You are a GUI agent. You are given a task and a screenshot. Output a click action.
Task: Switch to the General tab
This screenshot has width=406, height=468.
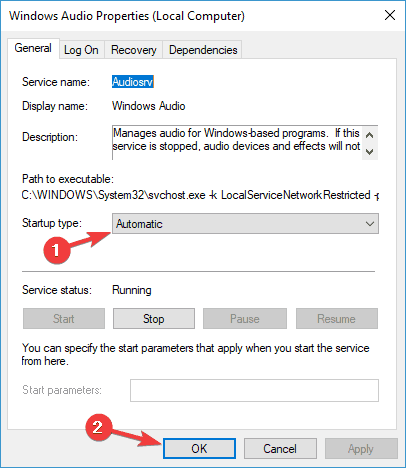[33, 49]
